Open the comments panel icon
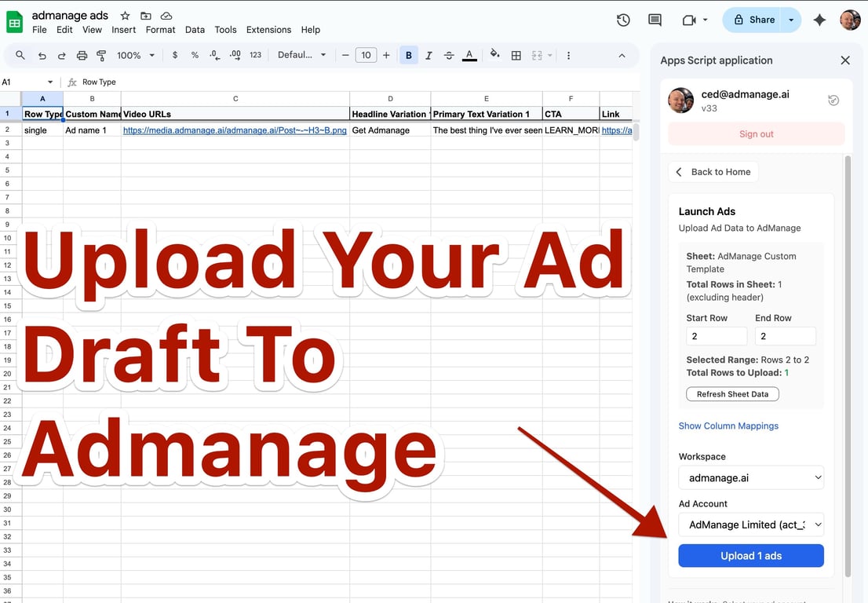 pyautogui.click(x=655, y=20)
